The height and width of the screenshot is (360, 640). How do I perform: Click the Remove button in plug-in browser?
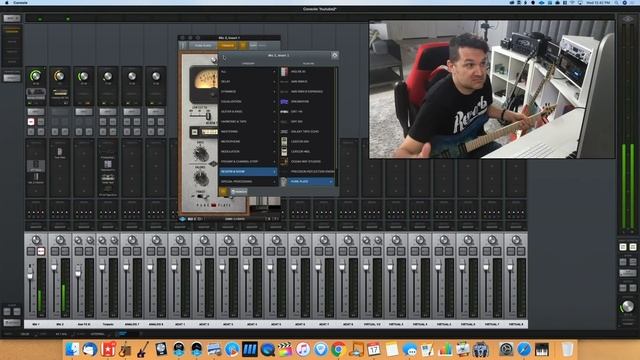coord(239,191)
